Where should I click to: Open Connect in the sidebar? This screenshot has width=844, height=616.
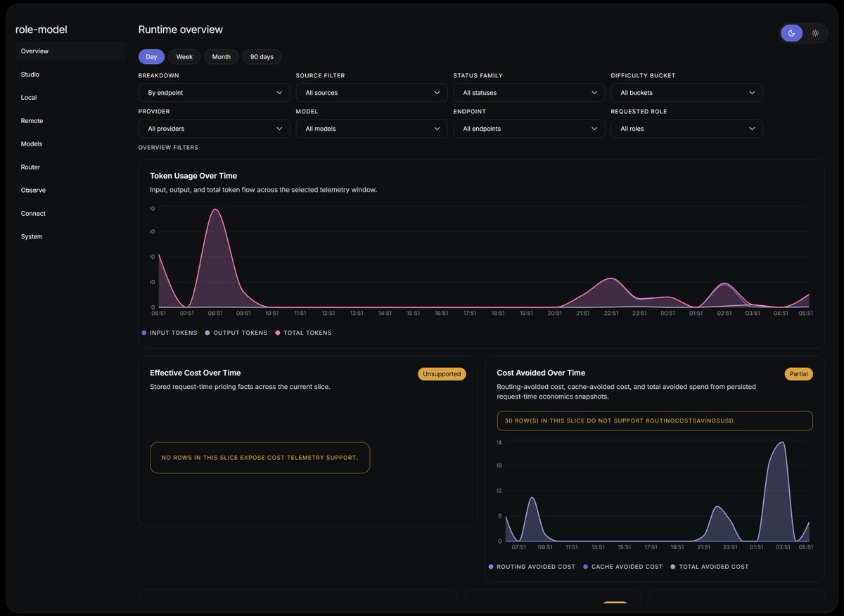pyautogui.click(x=71, y=214)
